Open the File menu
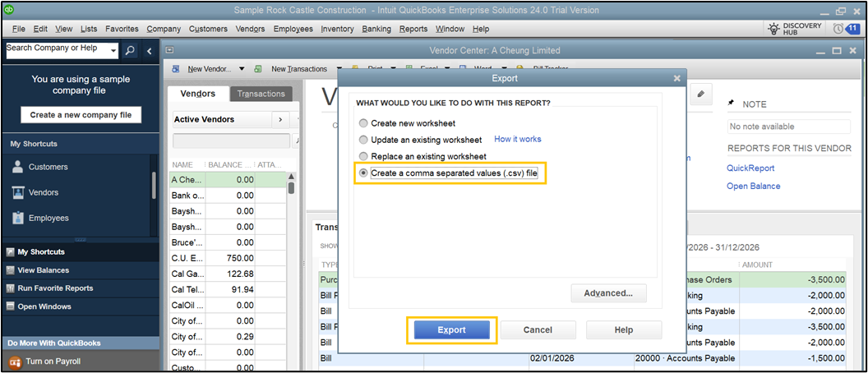The width and height of the screenshot is (868, 373). (18, 29)
